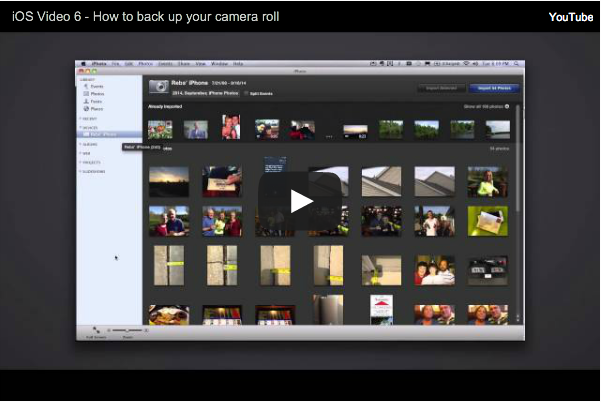Open the iPhoto application menu
Screen dimensions: 601x402
pos(99,64)
